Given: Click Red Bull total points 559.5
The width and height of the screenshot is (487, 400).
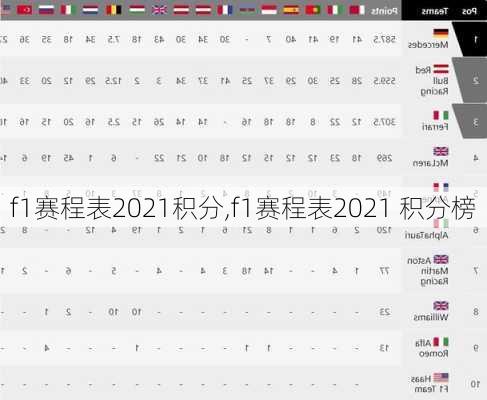Looking at the screenshot, I should click(x=385, y=81).
